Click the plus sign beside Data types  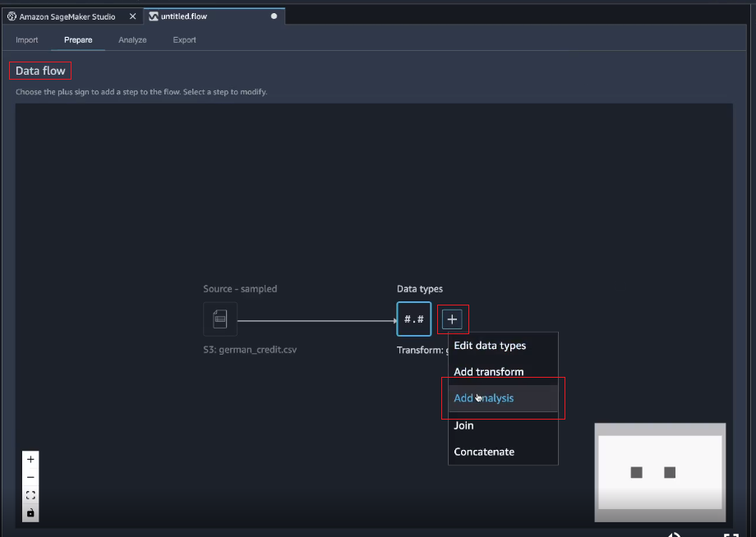452,319
